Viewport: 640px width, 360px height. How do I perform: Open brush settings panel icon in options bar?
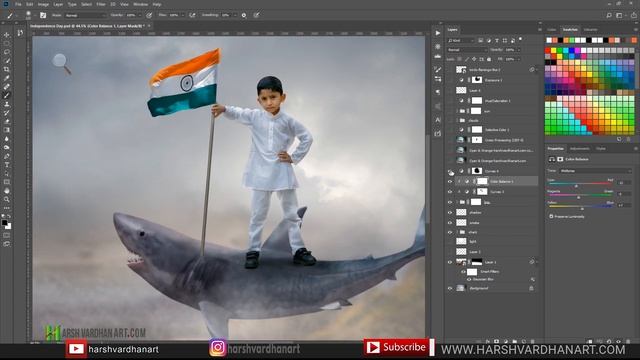[x=43, y=15]
